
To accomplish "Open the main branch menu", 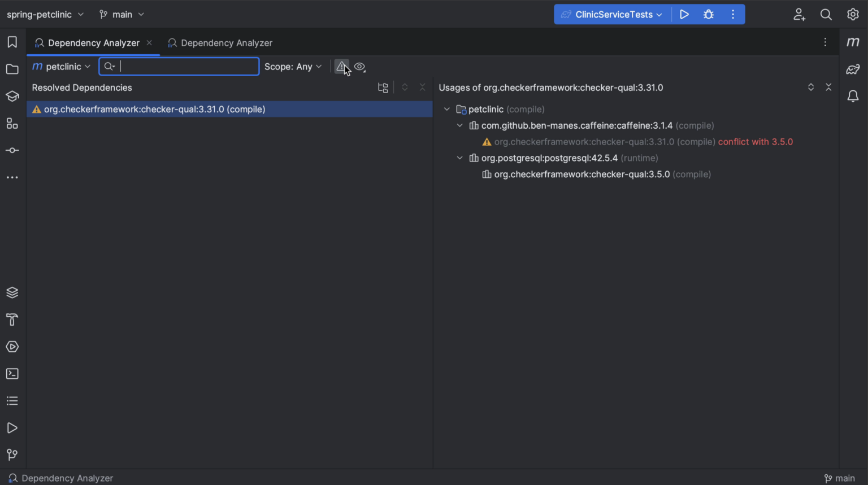I will pyautogui.click(x=121, y=14).
